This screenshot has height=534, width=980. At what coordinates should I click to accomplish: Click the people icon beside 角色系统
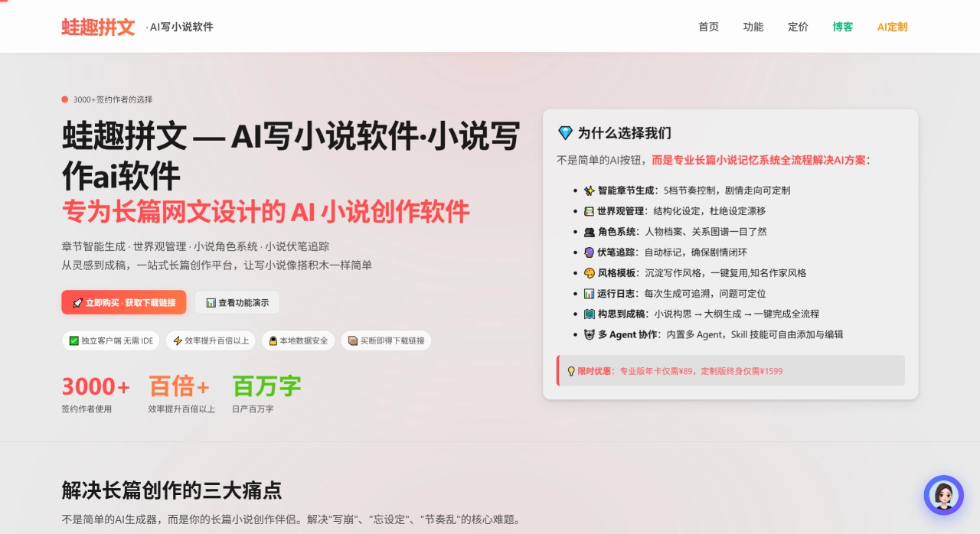click(589, 232)
